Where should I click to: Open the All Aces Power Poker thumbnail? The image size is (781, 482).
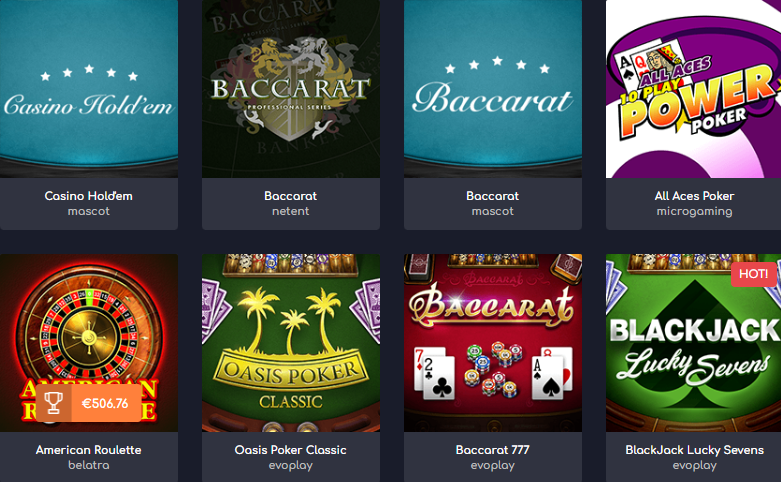point(693,89)
